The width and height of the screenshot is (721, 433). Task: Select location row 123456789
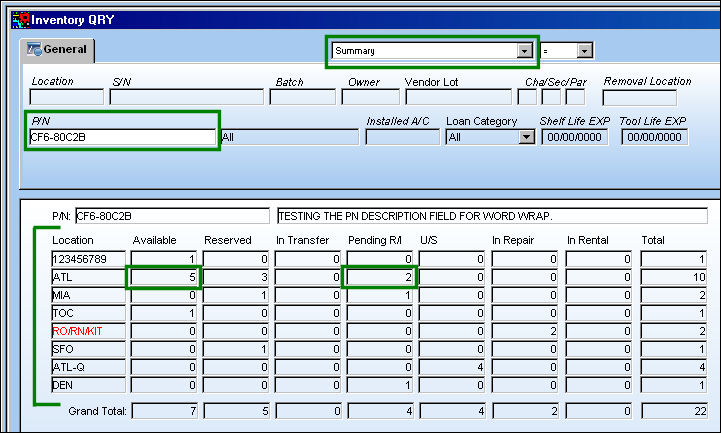(89, 259)
